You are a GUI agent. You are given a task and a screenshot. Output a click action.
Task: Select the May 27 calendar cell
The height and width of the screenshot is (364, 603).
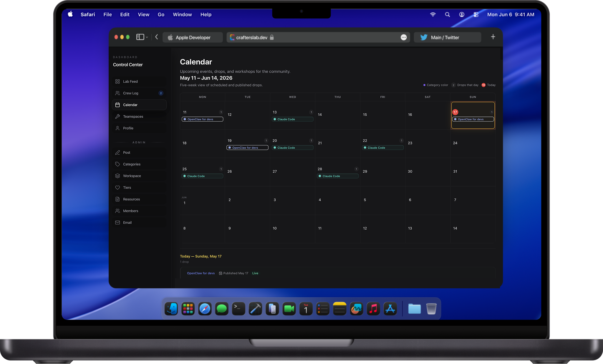pos(293,172)
